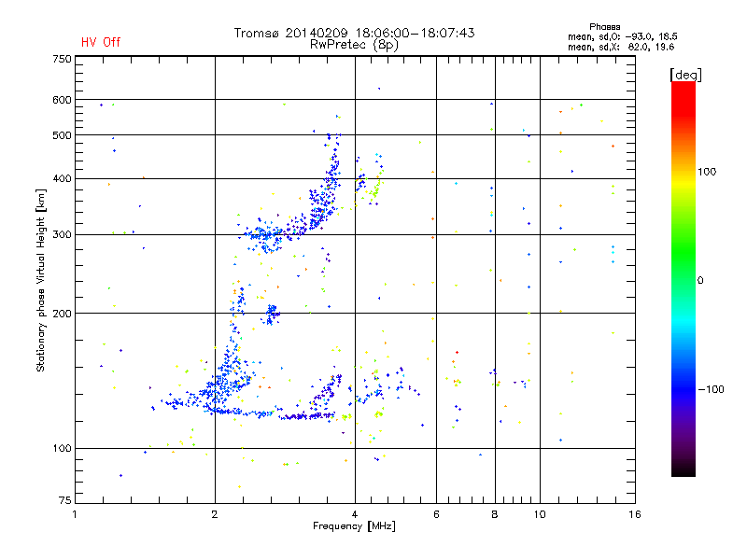Click the colorbar tick label '-100'
This screenshot has width=747, height=560.
(x=711, y=389)
